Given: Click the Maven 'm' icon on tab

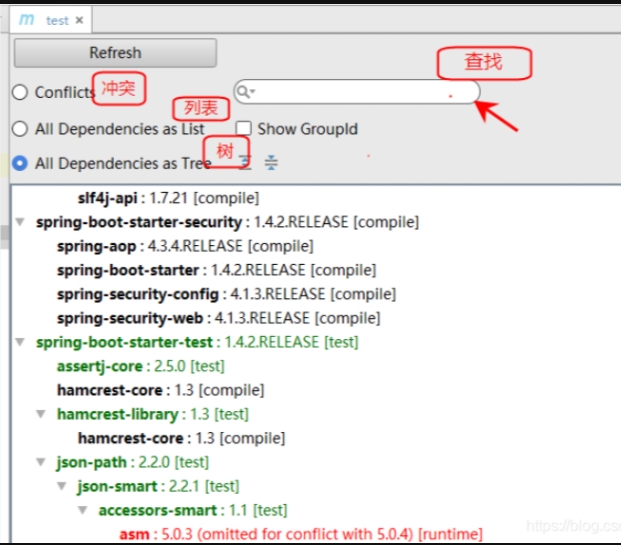Looking at the screenshot, I should tap(28, 20).
